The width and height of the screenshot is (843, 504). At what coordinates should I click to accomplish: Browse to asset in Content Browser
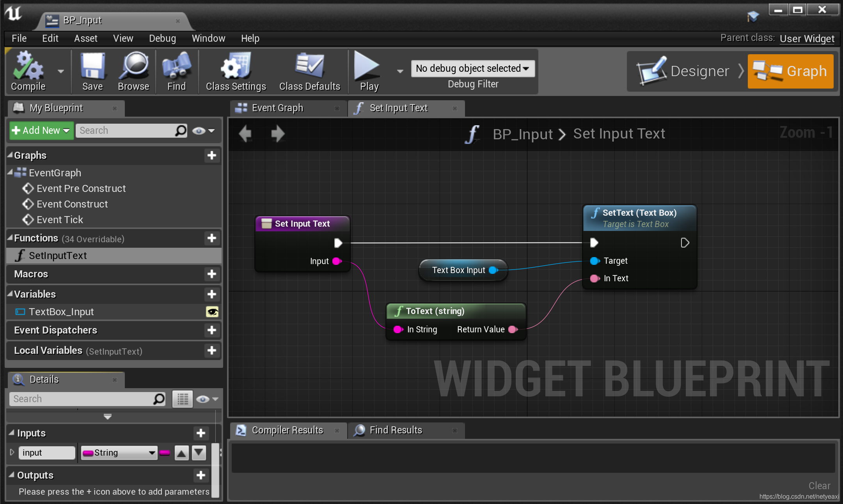click(x=133, y=71)
